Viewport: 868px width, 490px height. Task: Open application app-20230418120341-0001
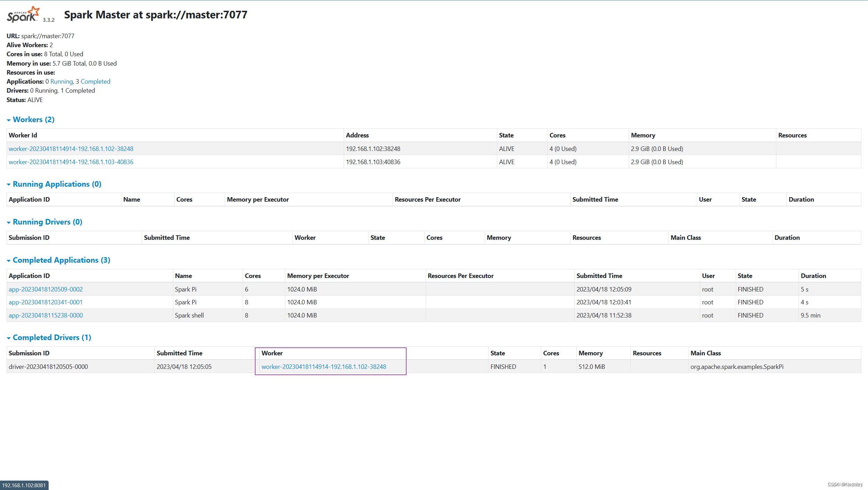click(x=46, y=302)
